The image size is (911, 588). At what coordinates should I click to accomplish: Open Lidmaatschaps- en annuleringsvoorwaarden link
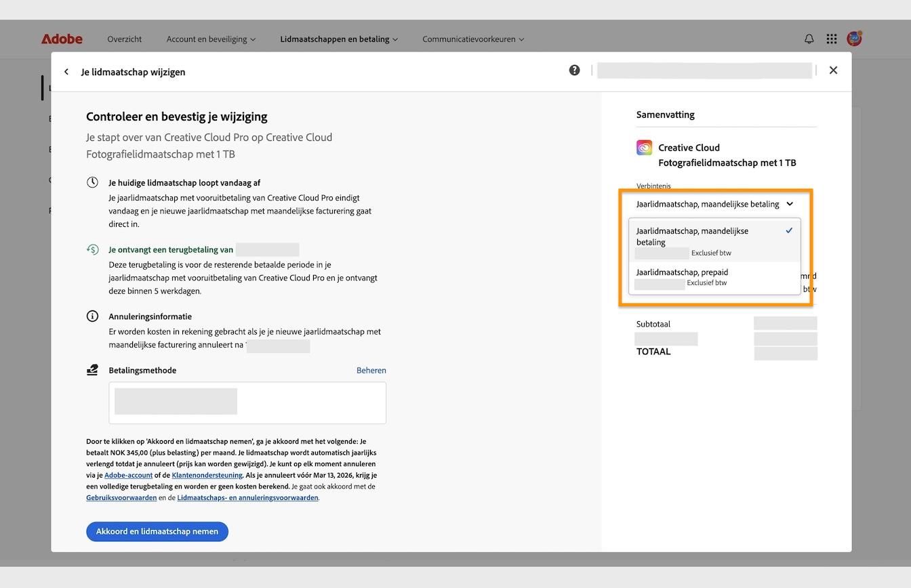coord(247,498)
